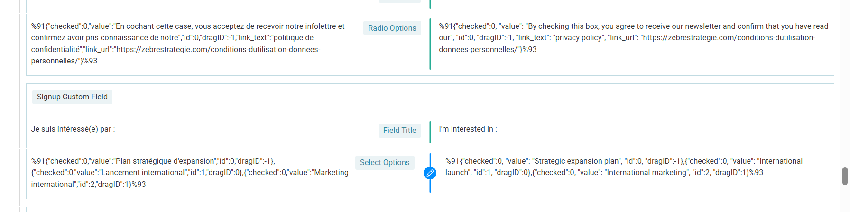This screenshot has height=212, width=868.
Task: Edit the "I'm interested in :" translation
Action: coord(468,129)
